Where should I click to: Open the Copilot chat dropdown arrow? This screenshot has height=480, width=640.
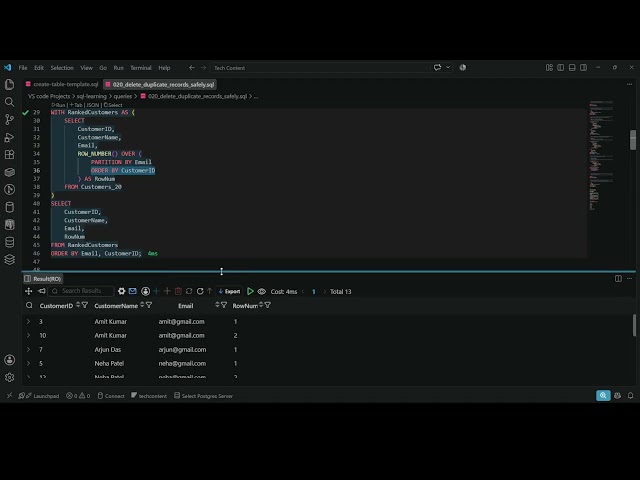pyautogui.click(x=448, y=67)
